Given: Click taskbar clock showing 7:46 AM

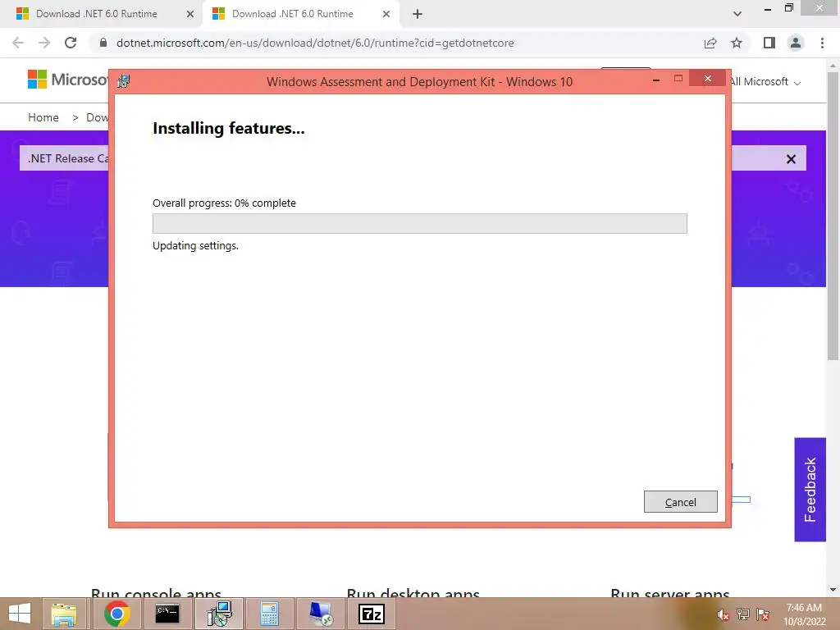Looking at the screenshot, I should tap(804, 614).
